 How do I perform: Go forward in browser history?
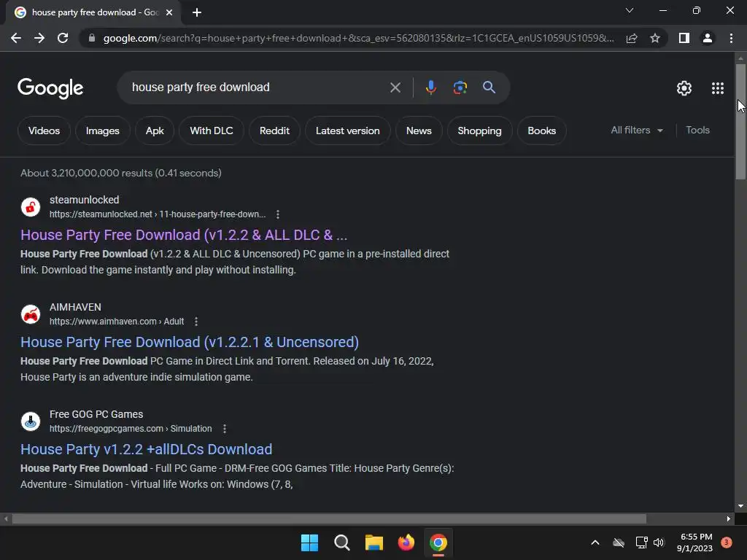39,38
